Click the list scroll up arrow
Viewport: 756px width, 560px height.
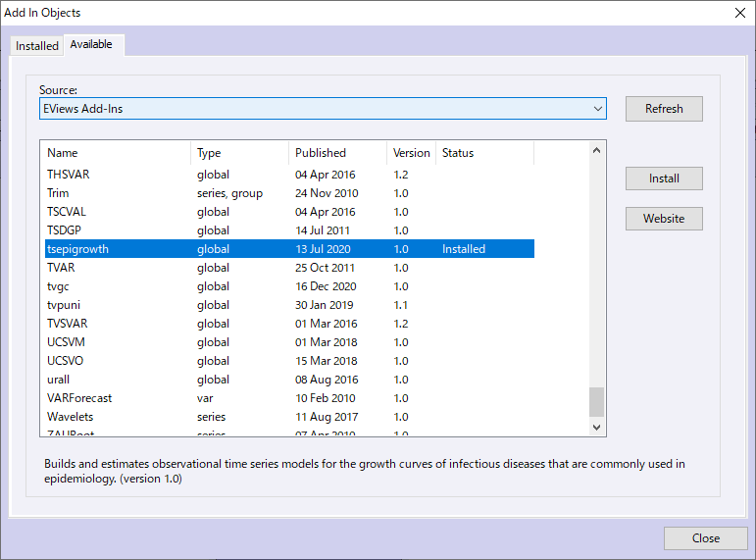596,150
